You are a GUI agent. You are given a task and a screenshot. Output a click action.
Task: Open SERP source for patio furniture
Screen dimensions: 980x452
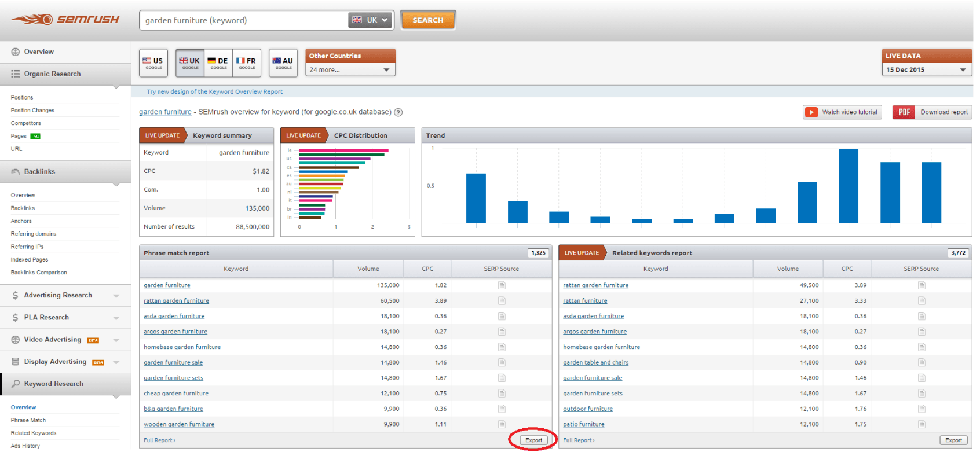click(x=922, y=424)
